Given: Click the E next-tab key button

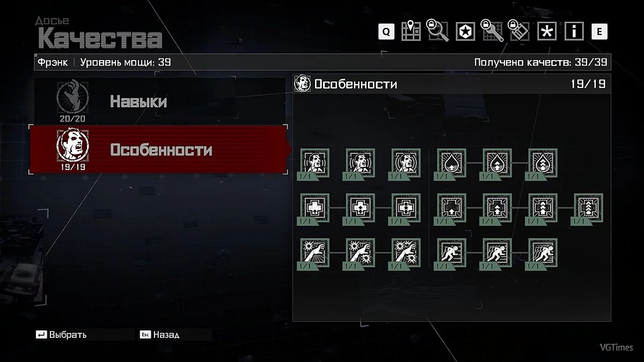Looking at the screenshot, I should coord(599,32).
